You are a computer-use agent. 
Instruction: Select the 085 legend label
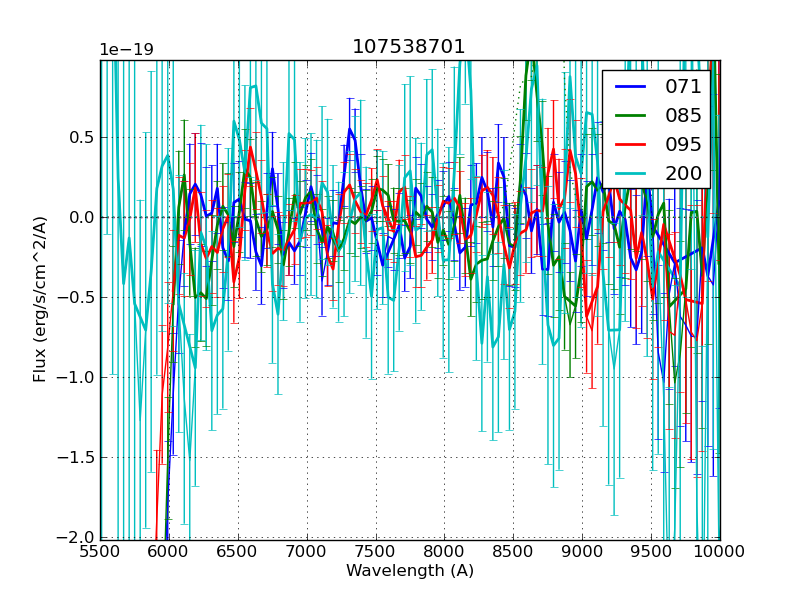pyautogui.click(x=683, y=115)
